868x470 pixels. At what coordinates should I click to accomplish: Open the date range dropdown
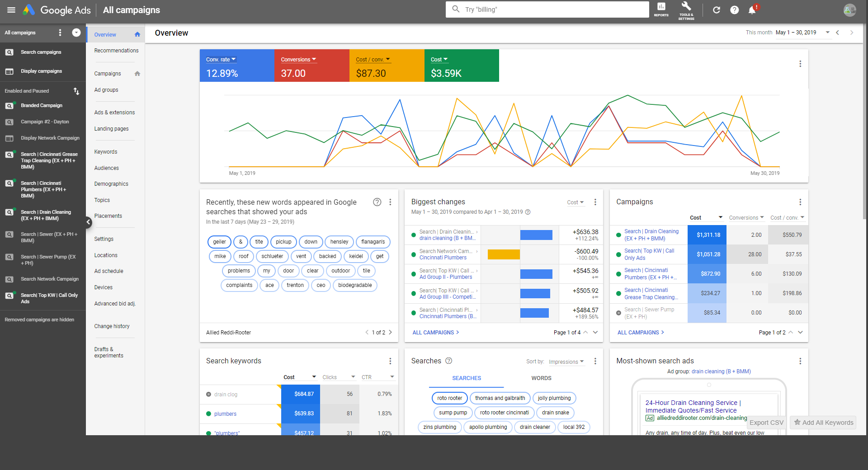(x=803, y=33)
